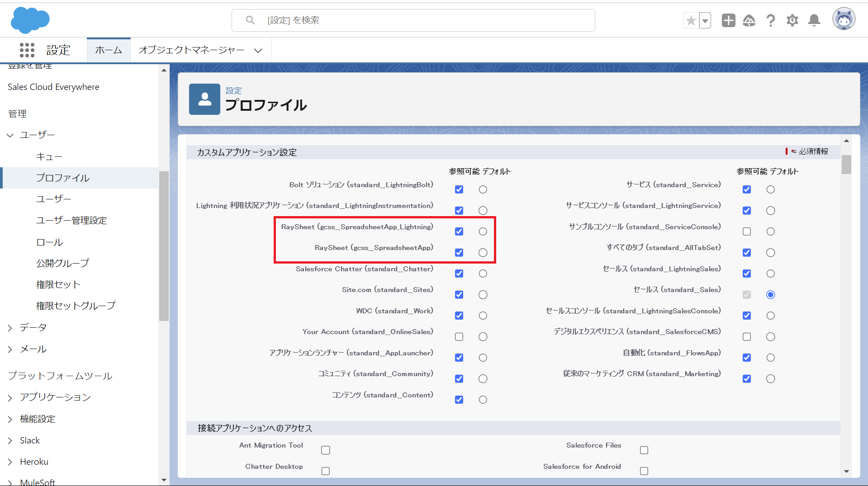Uncheck visible for Salesforce Chatter
Image resolution: width=868 pixels, height=486 pixels.
459,274
